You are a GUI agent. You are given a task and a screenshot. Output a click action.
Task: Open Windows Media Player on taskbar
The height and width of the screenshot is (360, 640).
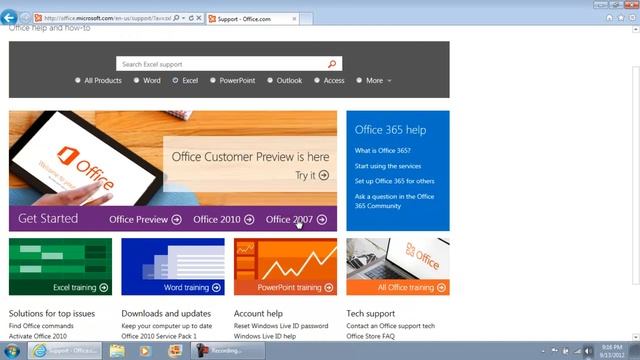coord(145,351)
